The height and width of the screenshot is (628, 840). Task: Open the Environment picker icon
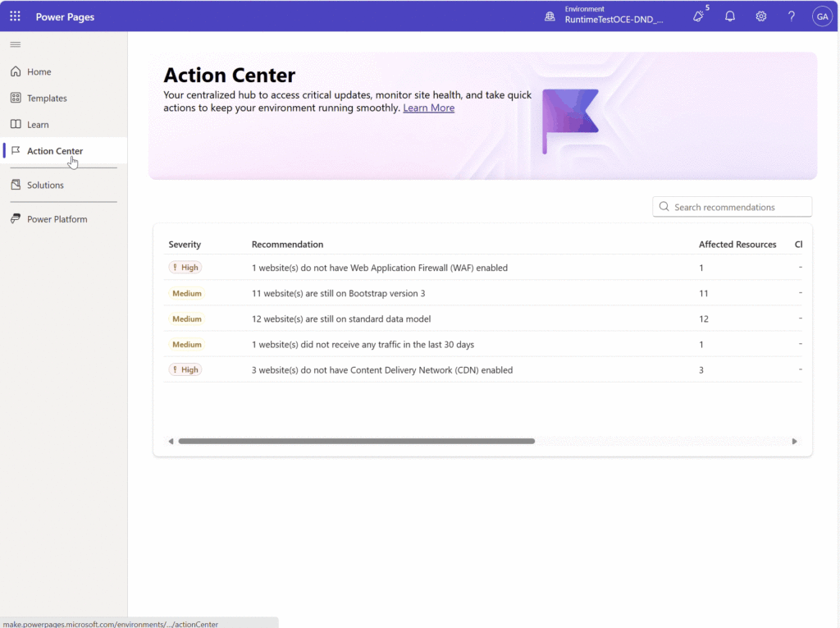click(550, 16)
